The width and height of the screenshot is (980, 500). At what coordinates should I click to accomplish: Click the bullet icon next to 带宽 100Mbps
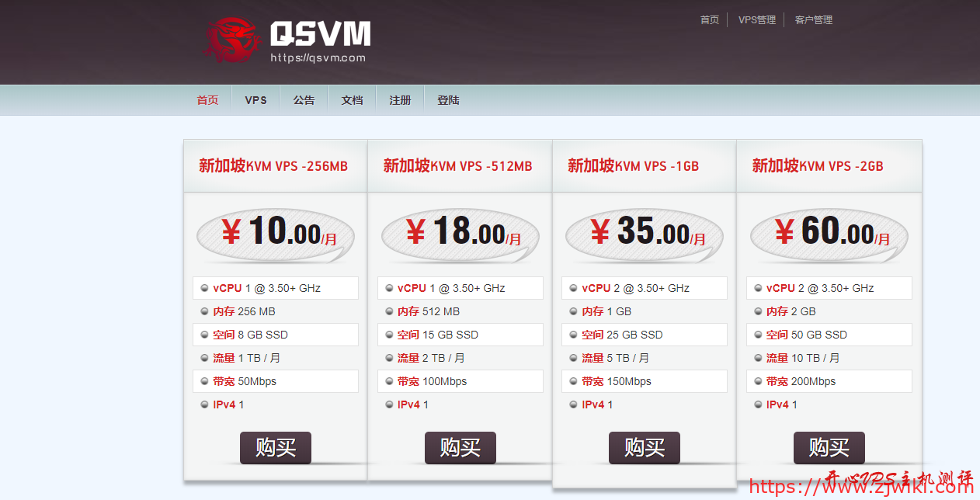pos(389,381)
